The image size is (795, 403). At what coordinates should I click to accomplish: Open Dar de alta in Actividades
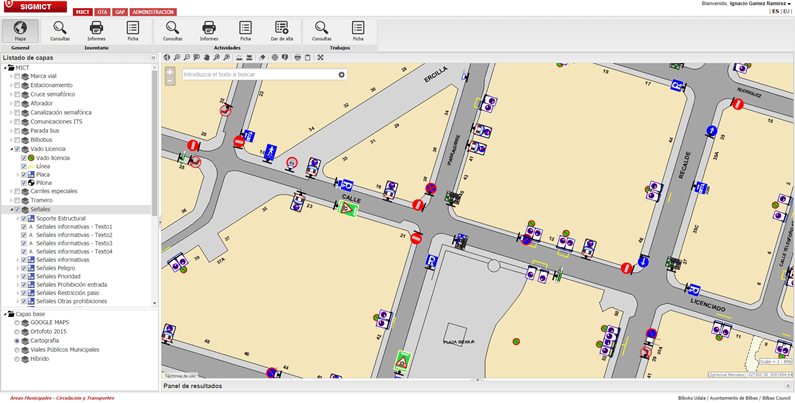281,31
